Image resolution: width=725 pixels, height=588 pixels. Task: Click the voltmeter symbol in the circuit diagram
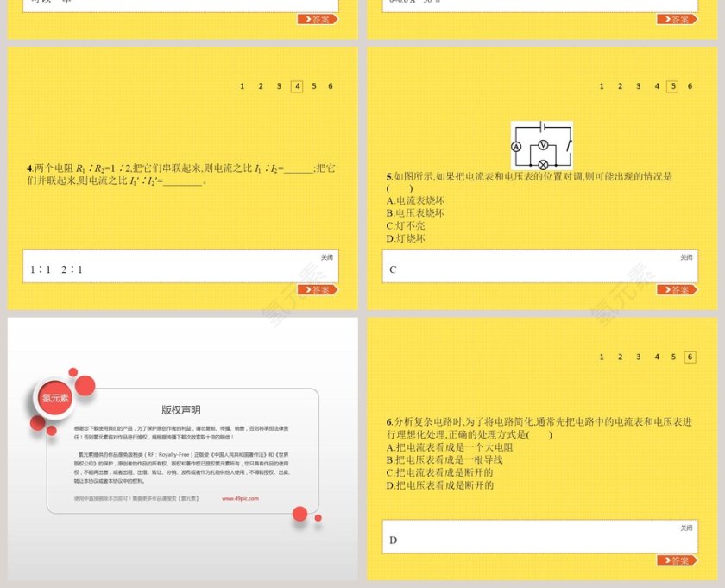(x=543, y=145)
